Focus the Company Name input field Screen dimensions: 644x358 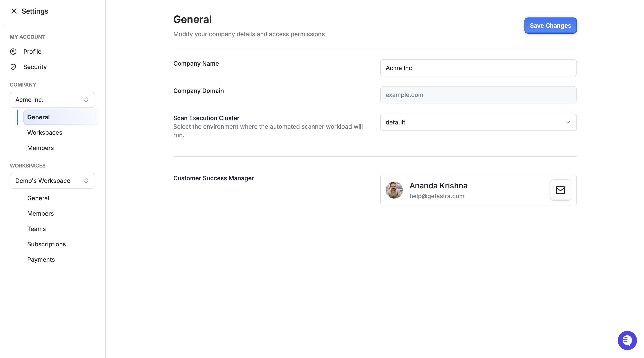point(478,68)
